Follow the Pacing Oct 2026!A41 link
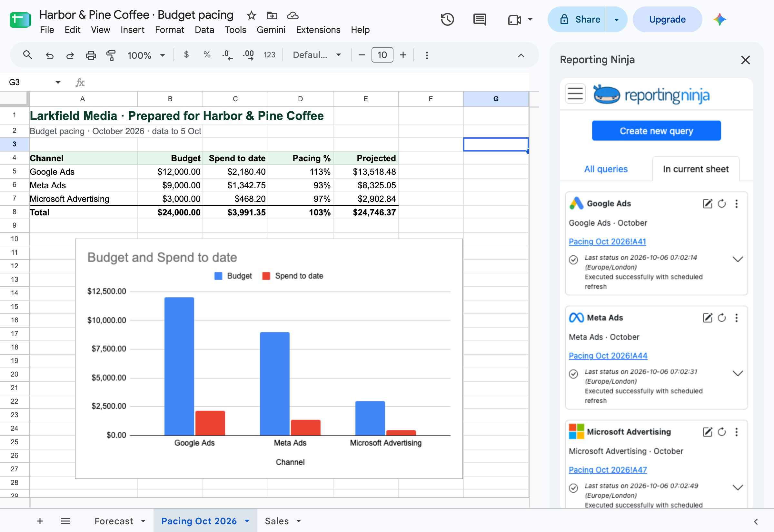This screenshot has height=532, width=774. click(607, 242)
